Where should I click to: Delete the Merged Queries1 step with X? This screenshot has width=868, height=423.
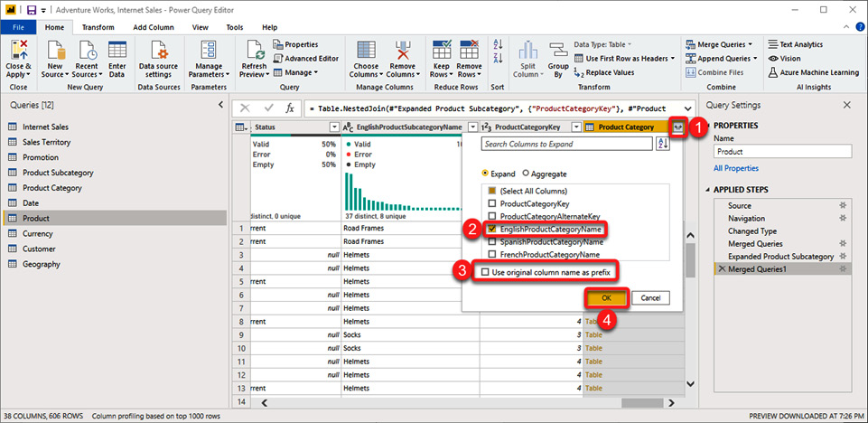coord(722,269)
